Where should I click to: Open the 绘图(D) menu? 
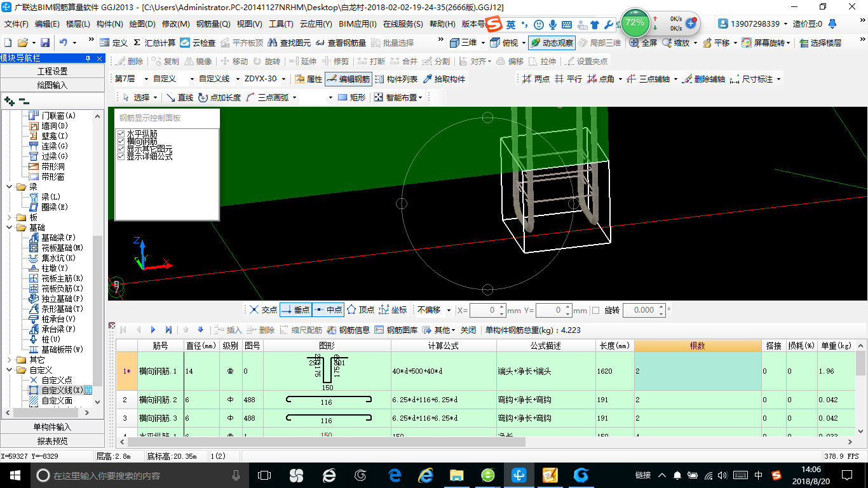tap(142, 24)
